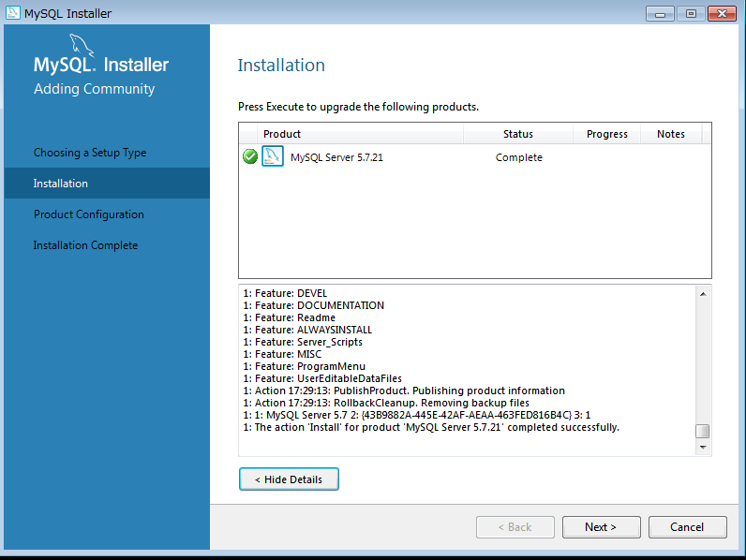Click log line 'Feature: UserEditableDataFiles'

[x=322, y=378]
